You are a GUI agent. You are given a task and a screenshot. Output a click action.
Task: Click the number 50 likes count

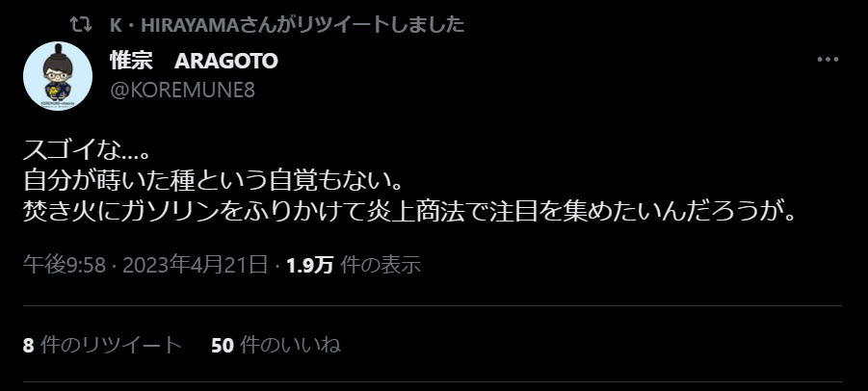point(223,345)
